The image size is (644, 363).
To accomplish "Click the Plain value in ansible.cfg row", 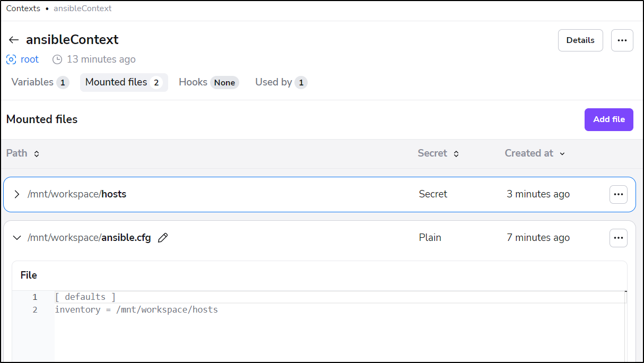I will (430, 238).
